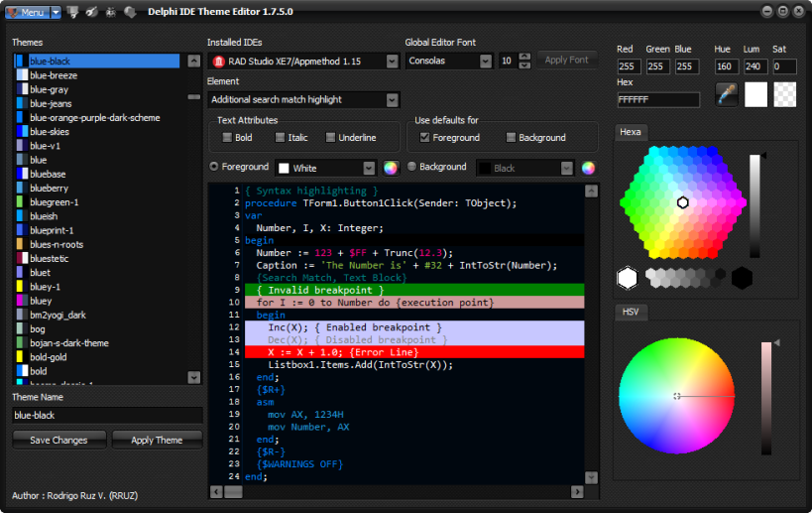The height and width of the screenshot is (513, 812).
Task: Click the eyedropper color picker icon
Action: pos(727,94)
